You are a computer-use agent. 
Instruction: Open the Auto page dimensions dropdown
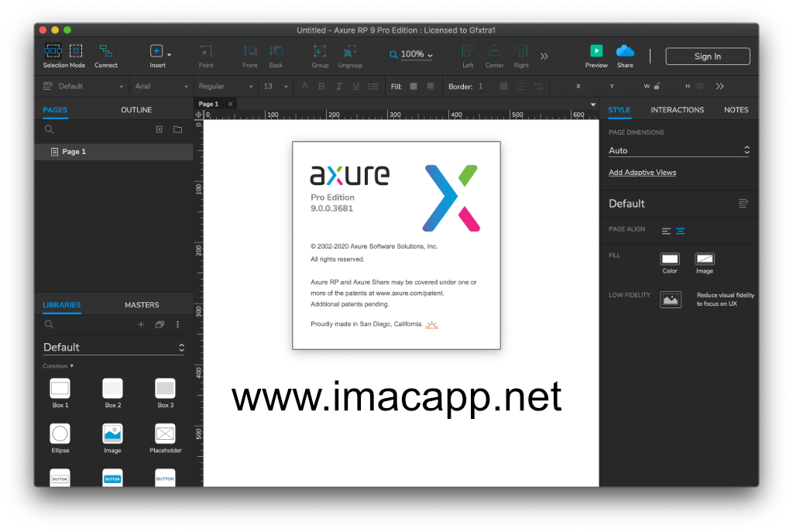click(x=678, y=150)
